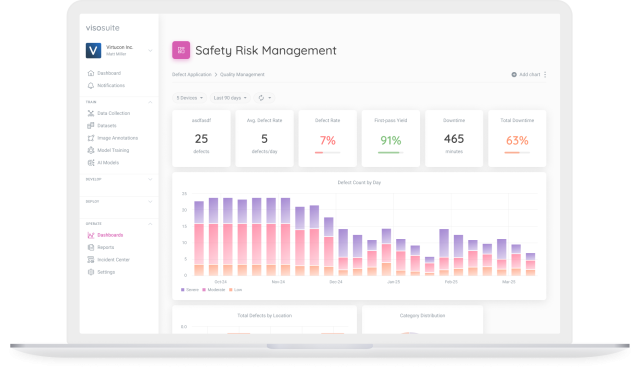Click the Train section label
640x370 pixels.
(91, 102)
